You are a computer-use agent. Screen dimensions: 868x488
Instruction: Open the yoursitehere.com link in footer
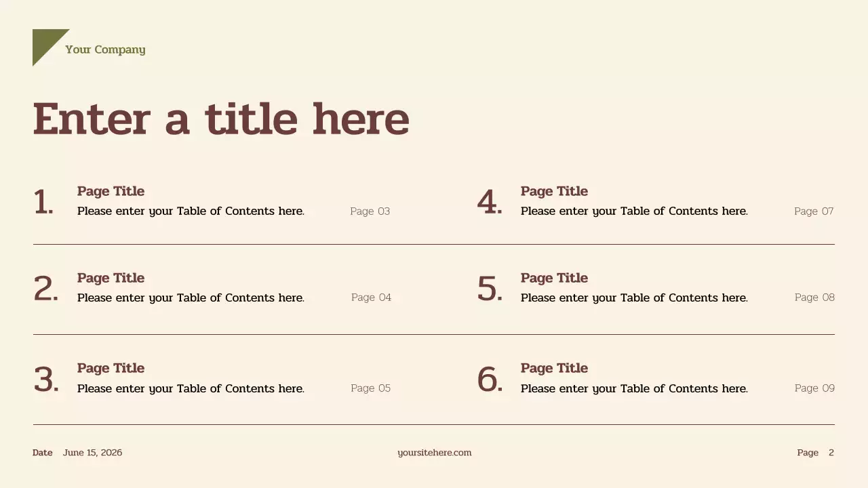pyautogui.click(x=434, y=453)
